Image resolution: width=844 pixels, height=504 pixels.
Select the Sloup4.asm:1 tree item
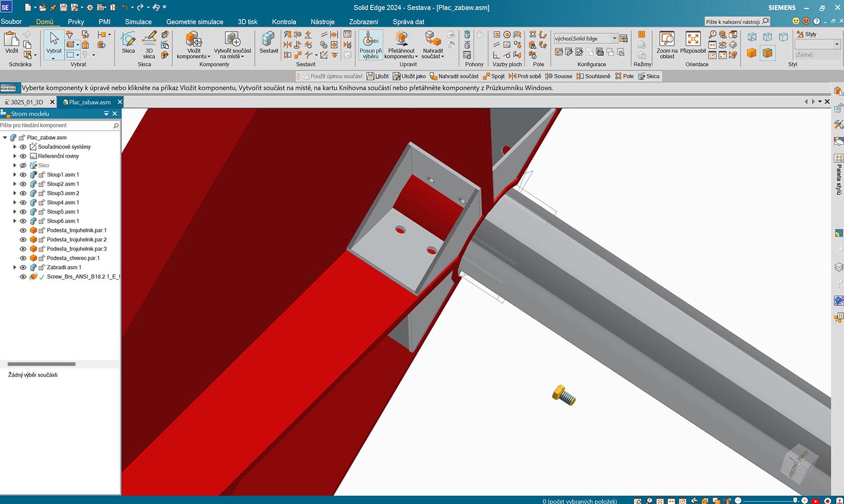pos(63,202)
